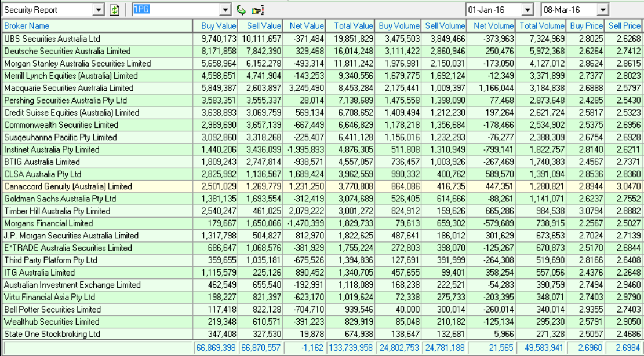Click the 1,166,044 Net Volume cell

(x=490, y=88)
